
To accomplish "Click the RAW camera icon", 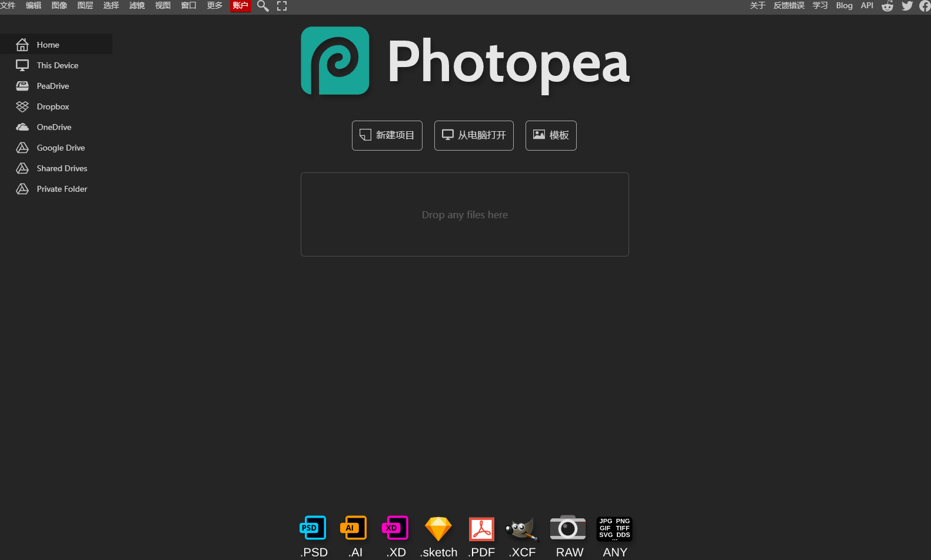I will pyautogui.click(x=568, y=528).
